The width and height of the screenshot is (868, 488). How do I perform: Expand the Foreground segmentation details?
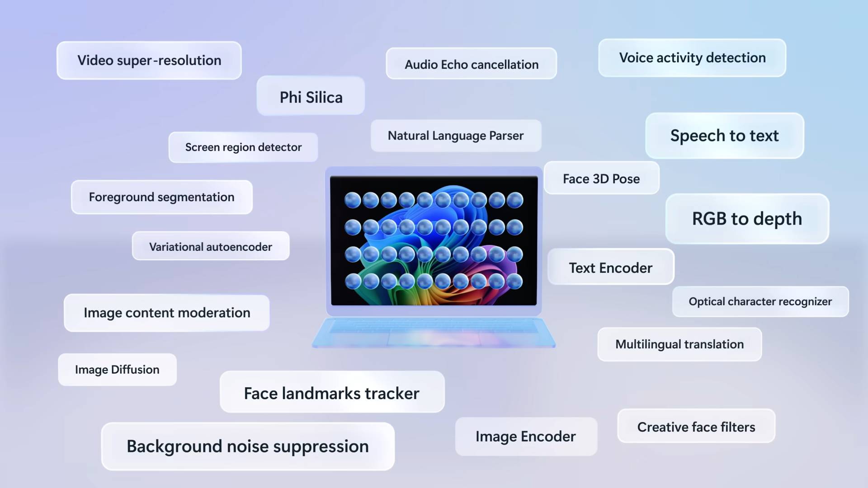[161, 197]
